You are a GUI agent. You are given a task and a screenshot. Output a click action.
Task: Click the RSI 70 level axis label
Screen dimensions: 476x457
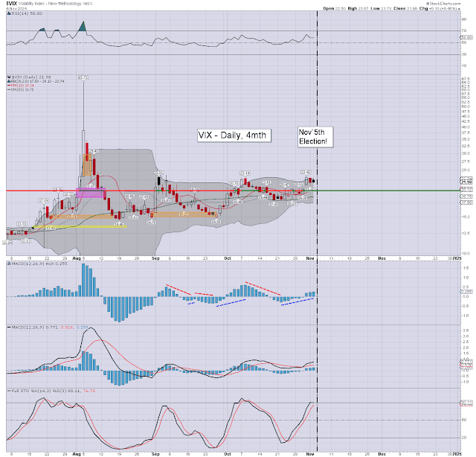pos(464,31)
